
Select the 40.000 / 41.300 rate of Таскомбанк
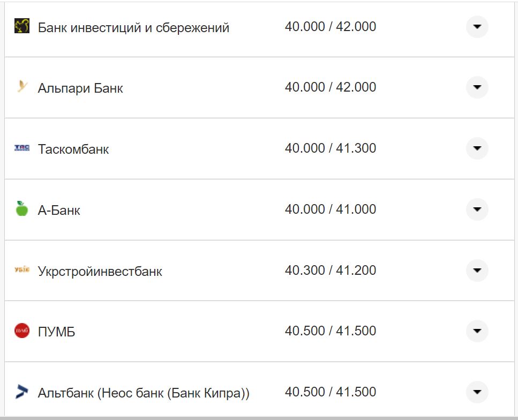(x=331, y=148)
